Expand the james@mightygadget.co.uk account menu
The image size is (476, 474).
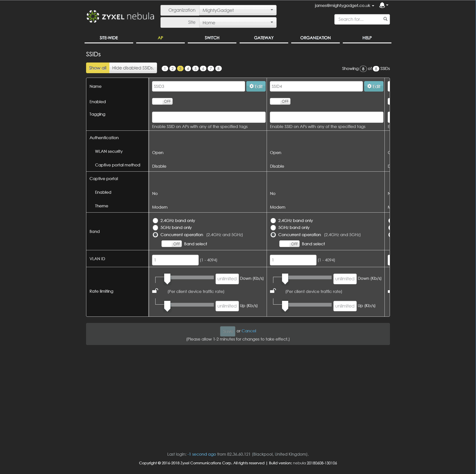pos(344,5)
